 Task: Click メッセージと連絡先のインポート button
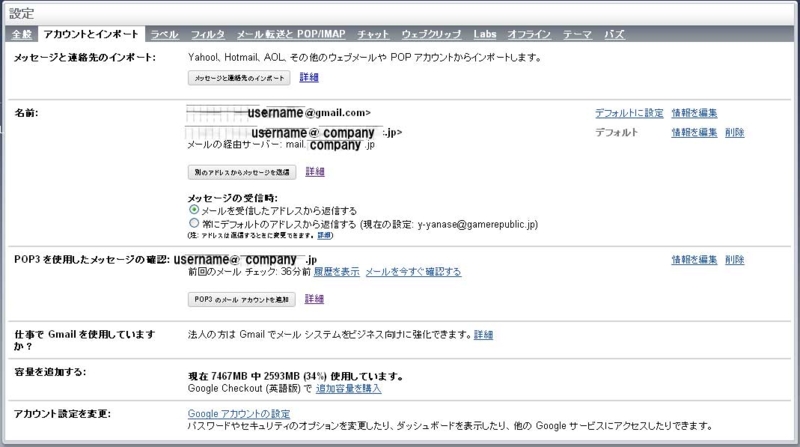click(x=239, y=78)
